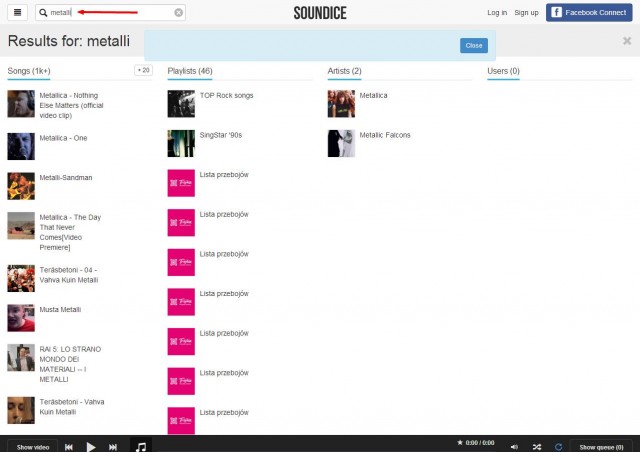Skip to the previous track
640x452 pixels.
[x=69, y=447]
